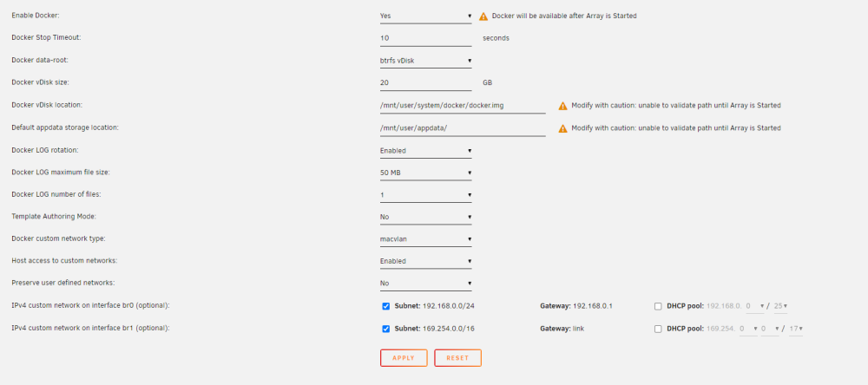Open Docker LOG maximum file size dropdown
This screenshot has width=868, height=385.
click(x=425, y=173)
